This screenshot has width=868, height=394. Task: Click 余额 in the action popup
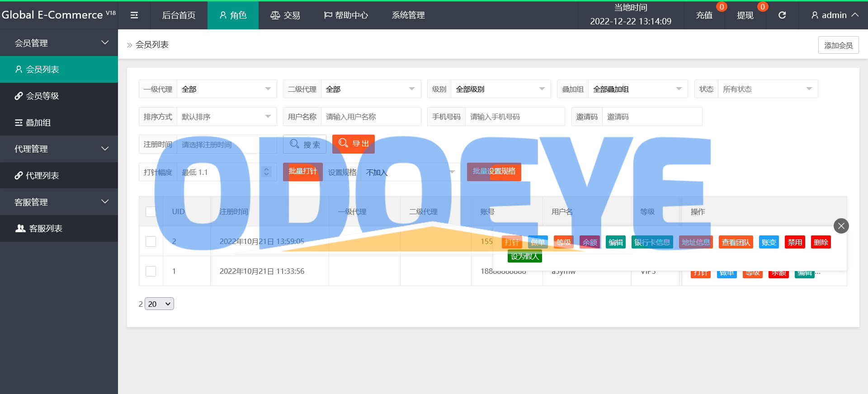click(x=590, y=242)
